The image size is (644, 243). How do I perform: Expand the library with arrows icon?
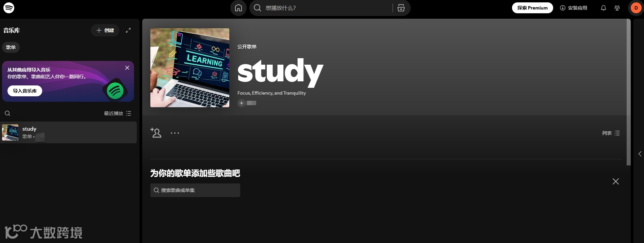click(x=128, y=30)
